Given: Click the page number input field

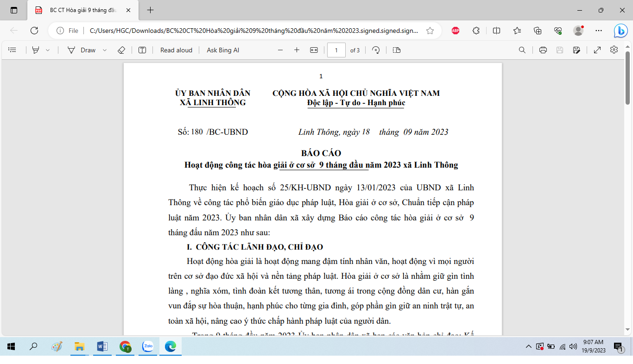Looking at the screenshot, I should 336,50.
